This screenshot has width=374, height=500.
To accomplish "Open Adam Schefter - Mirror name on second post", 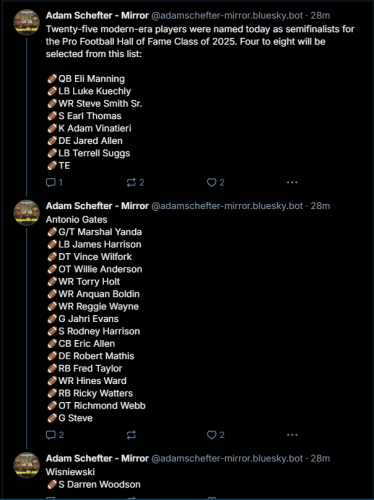I will point(97,206).
